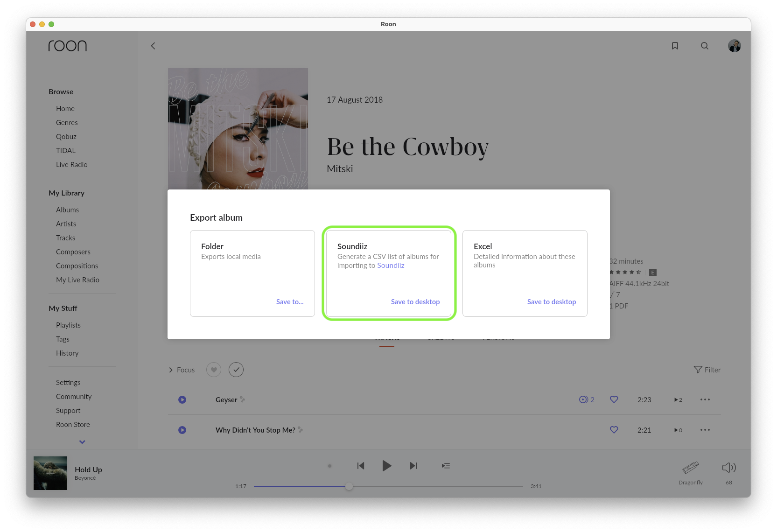
Task: Open Genres in sidebar
Action: (x=67, y=122)
